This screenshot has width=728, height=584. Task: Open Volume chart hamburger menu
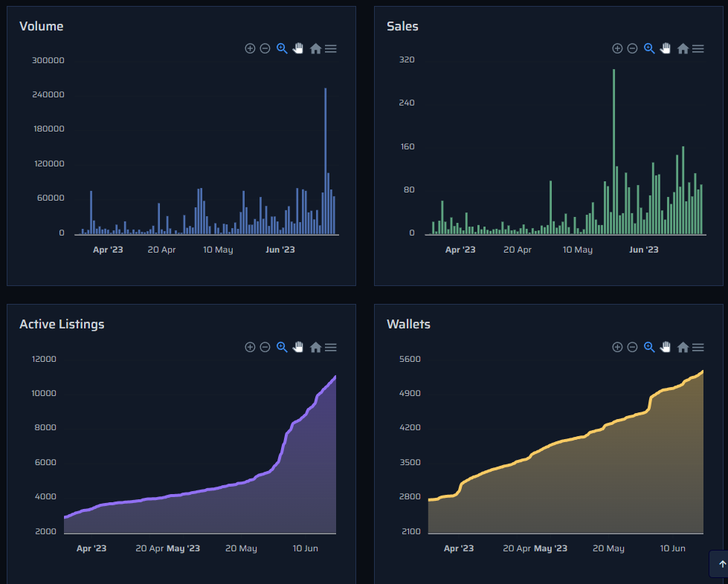(x=331, y=48)
